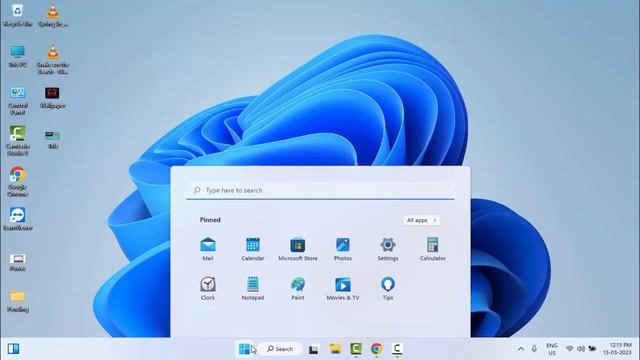Open the Paint app
Image resolution: width=640 pixels, height=360 pixels.
(x=298, y=289)
